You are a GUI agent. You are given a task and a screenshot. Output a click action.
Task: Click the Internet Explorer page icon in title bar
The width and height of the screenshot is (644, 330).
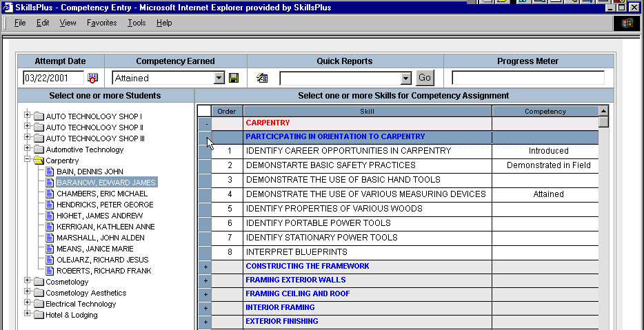[7, 7]
